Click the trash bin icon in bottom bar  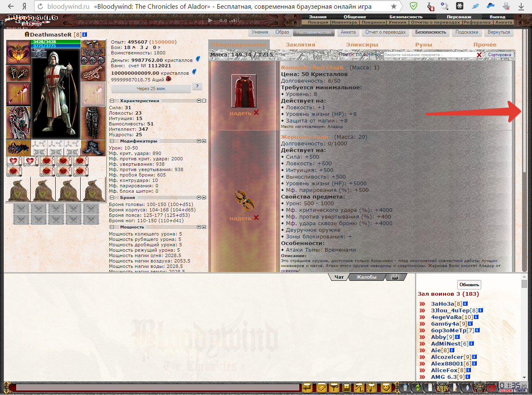pos(406,388)
